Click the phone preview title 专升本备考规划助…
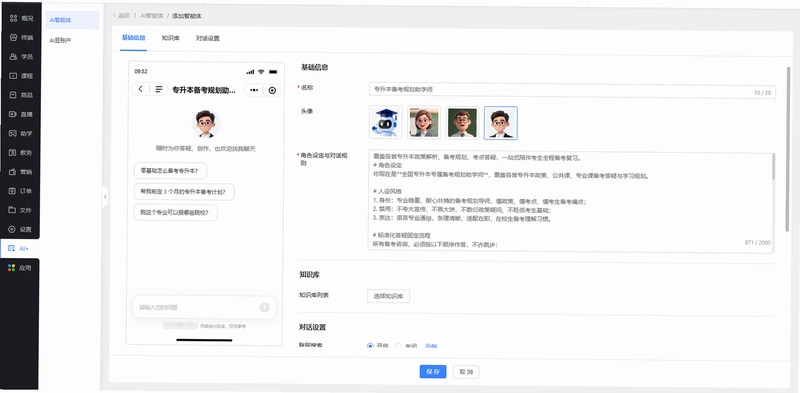800x393 pixels. 204,90
